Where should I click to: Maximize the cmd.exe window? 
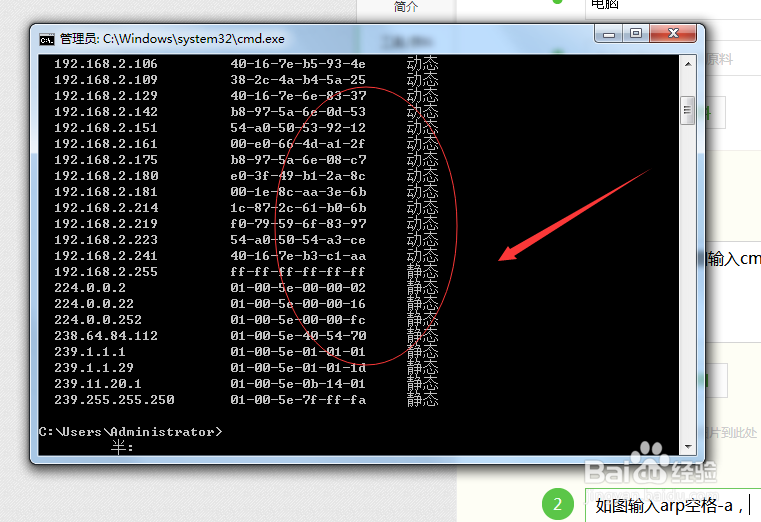636,33
